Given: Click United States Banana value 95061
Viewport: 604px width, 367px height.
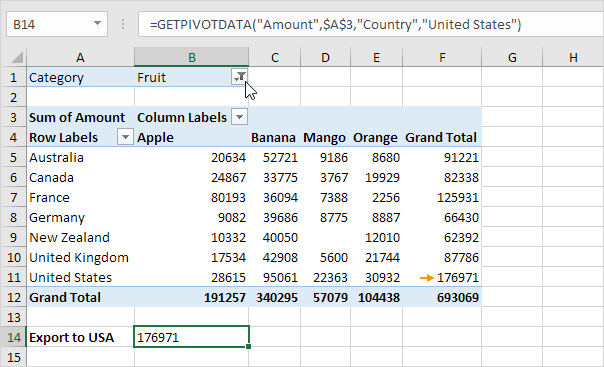Looking at the screenshot, I should tap(275, 277).
